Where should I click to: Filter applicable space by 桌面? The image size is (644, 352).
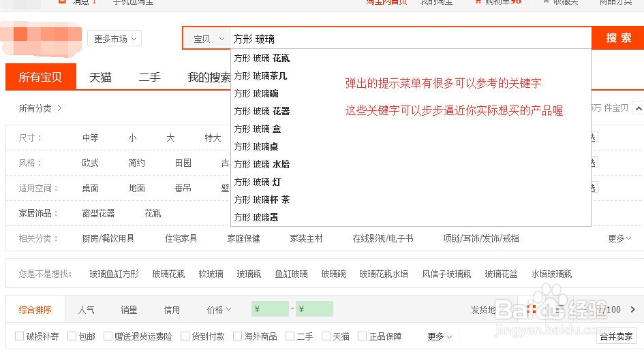91,188
